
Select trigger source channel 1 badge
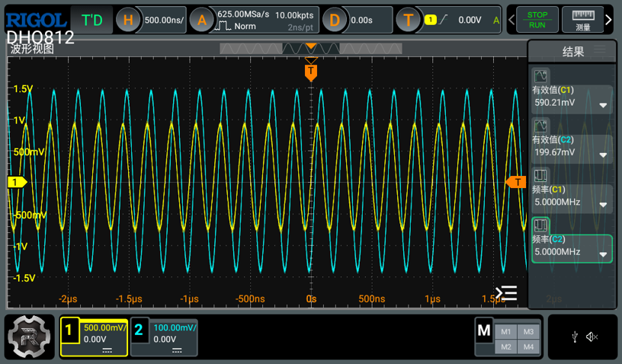click(431, 19)
